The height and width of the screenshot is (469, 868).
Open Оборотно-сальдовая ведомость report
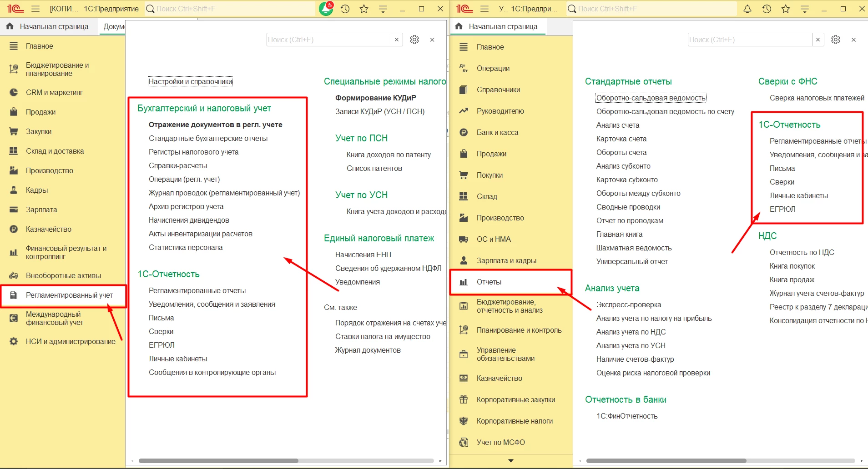point(651,98)
